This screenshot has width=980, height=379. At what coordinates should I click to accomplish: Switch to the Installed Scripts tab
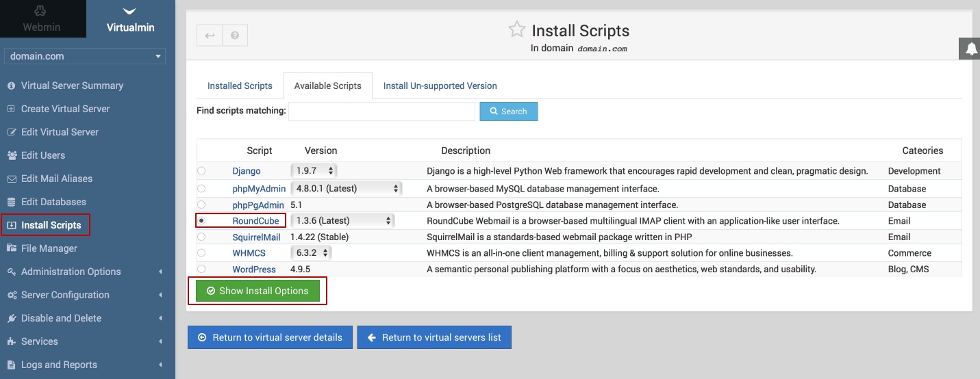[240, 86]
